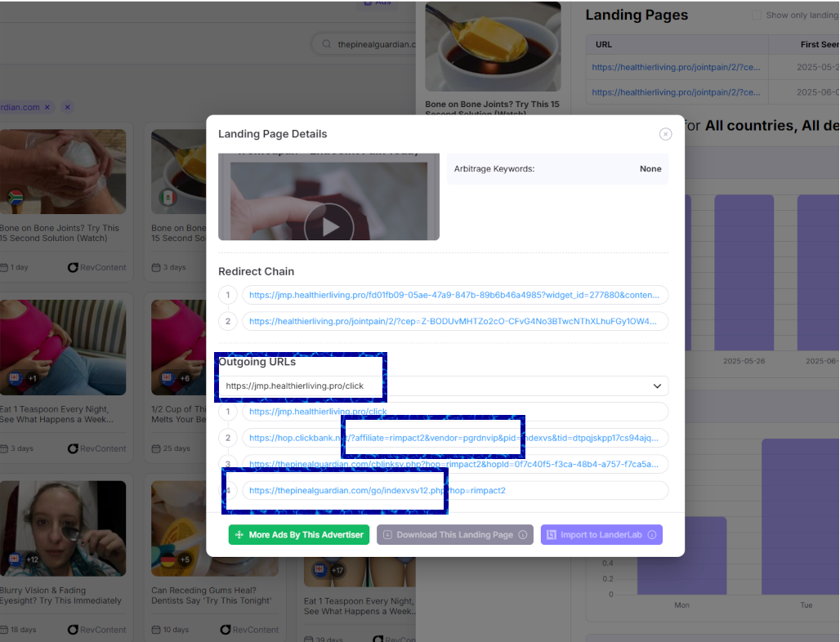Open Landing Pages URL first seen 2025-06
This screenshot has width=840, height=642.
(x=676, y=92)
